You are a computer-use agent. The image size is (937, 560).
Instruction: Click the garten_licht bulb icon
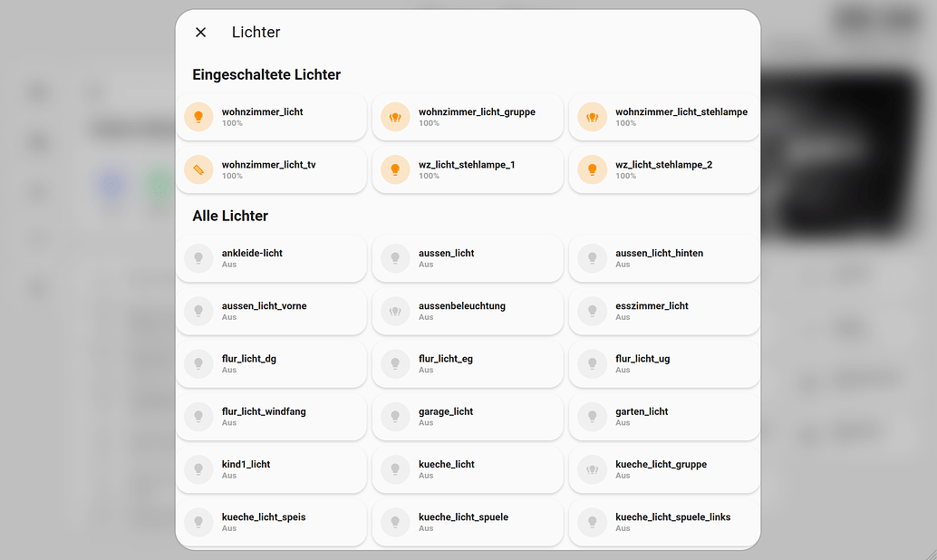tap(592, 417)
